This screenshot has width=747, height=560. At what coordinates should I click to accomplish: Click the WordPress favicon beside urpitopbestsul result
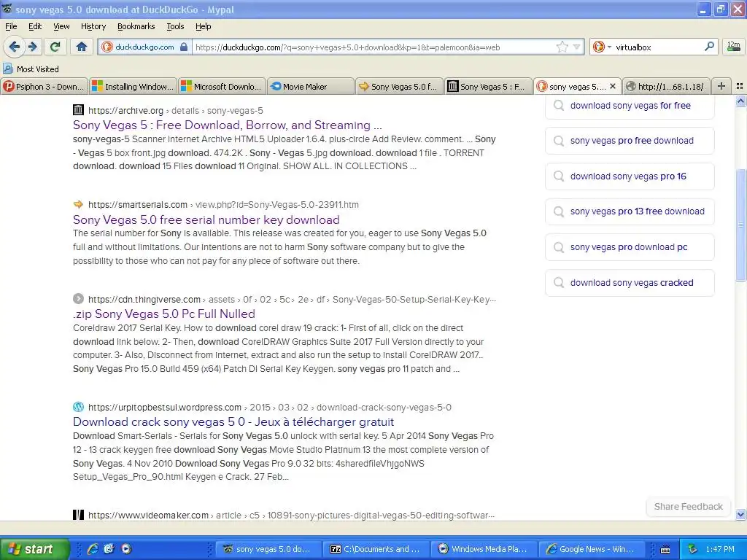point(78,407)
